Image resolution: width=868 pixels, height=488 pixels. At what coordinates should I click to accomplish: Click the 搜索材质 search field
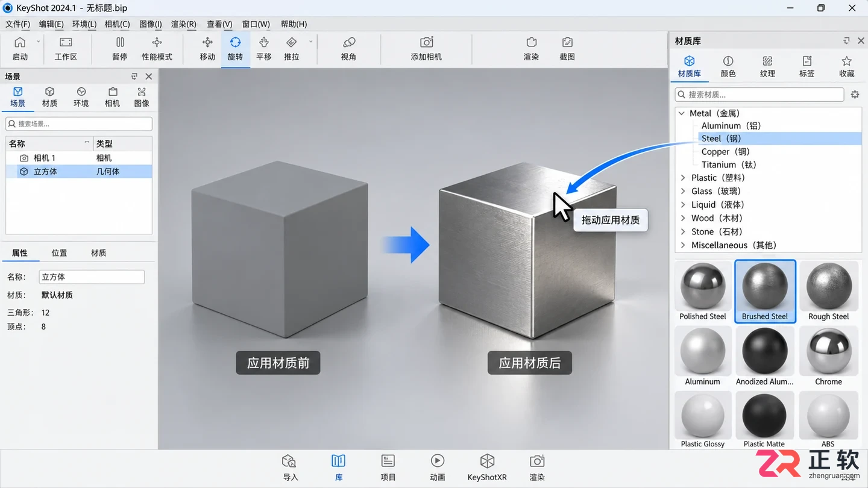[x=759, y=95]
